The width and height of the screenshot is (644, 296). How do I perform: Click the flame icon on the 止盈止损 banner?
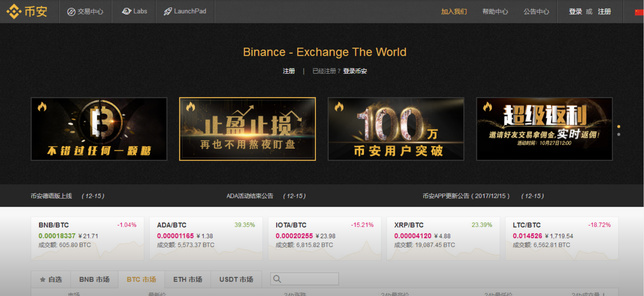point(190,107)
